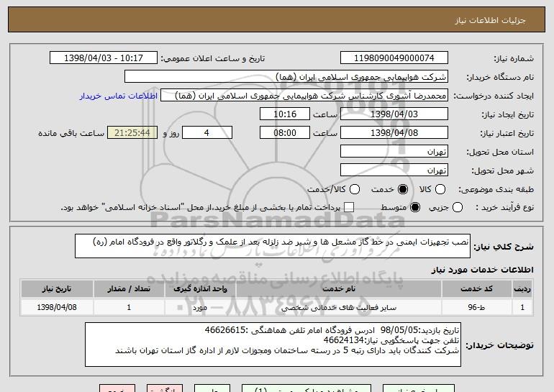Click the attached documents button showing (1)
Screen dimensions: 554x392
(306, 388)
